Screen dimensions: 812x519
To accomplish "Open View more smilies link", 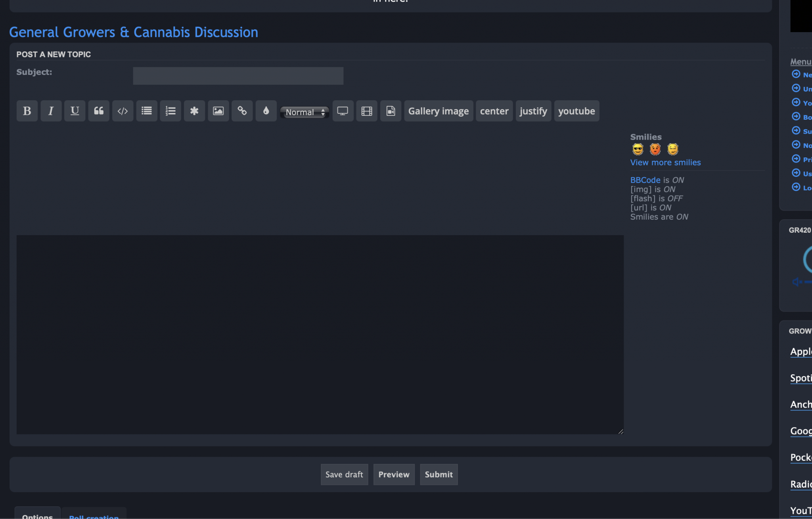I will (665, 163).
